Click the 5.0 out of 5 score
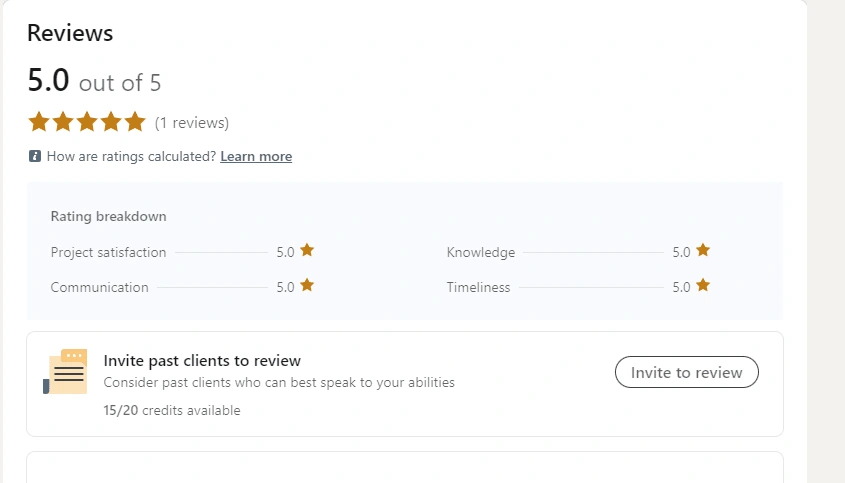The image size is (845, 483). pyautogui.click(x=94, y=81)
